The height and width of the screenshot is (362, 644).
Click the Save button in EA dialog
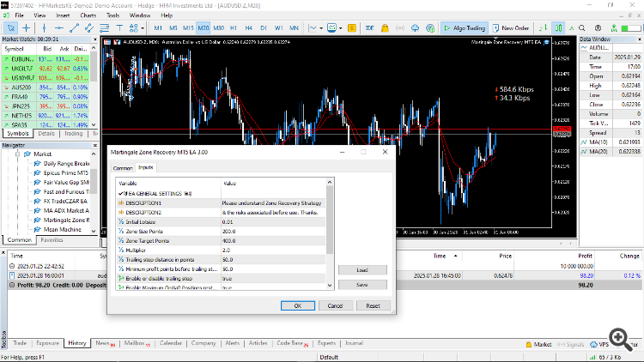362,285
